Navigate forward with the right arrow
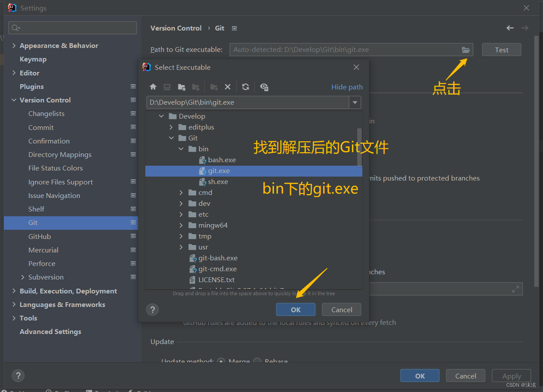The width and height of the screenshot is (543, 392). [x=525, y=28]
